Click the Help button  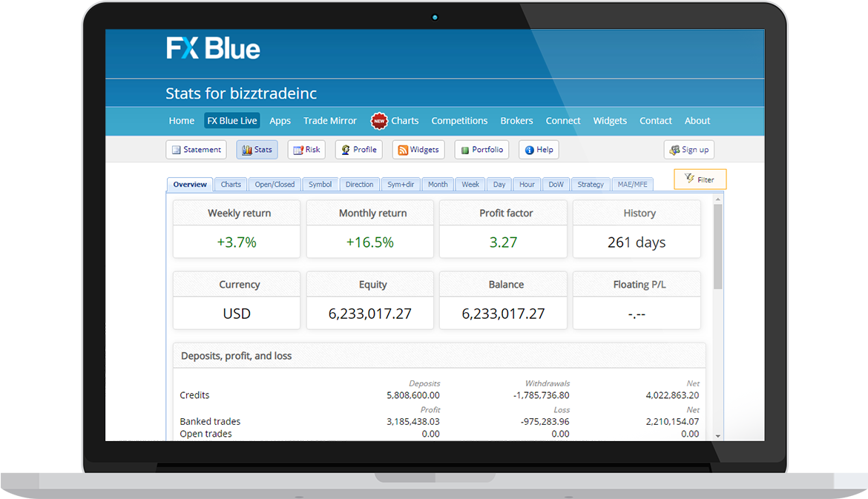pyautogui.click(x=539, y=150)
